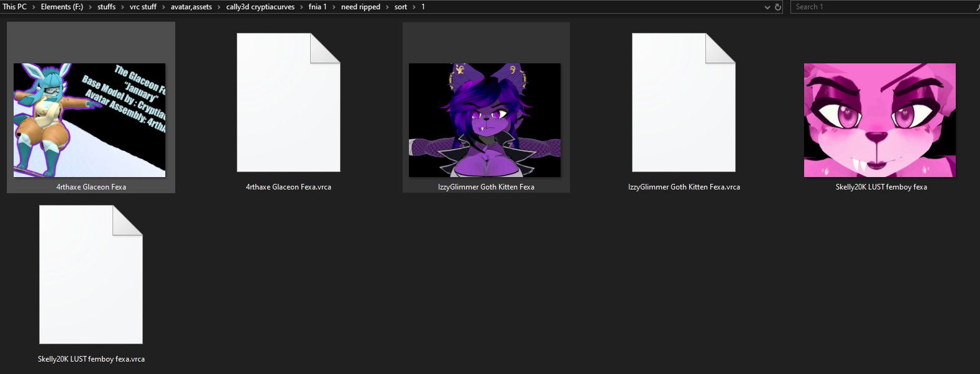Screen dimensions: 980x374
Task: Select the Skelly20K LUST femboy fexa thumbnail
Action: click(880, 120)
